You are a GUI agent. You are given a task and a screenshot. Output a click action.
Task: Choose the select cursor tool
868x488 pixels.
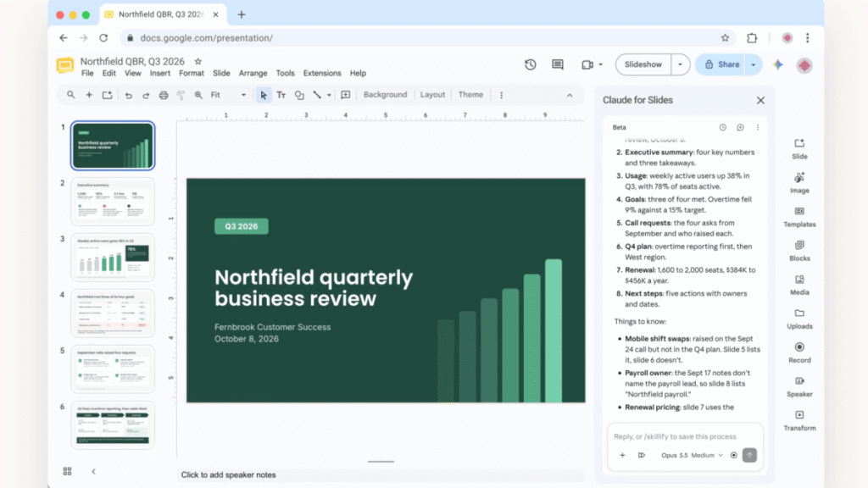coord(264,95)
